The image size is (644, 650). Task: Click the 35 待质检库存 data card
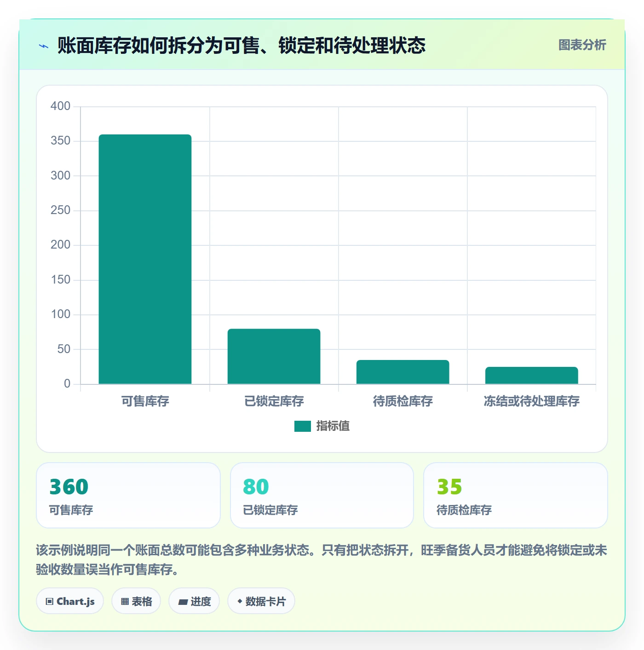point(516,495)
